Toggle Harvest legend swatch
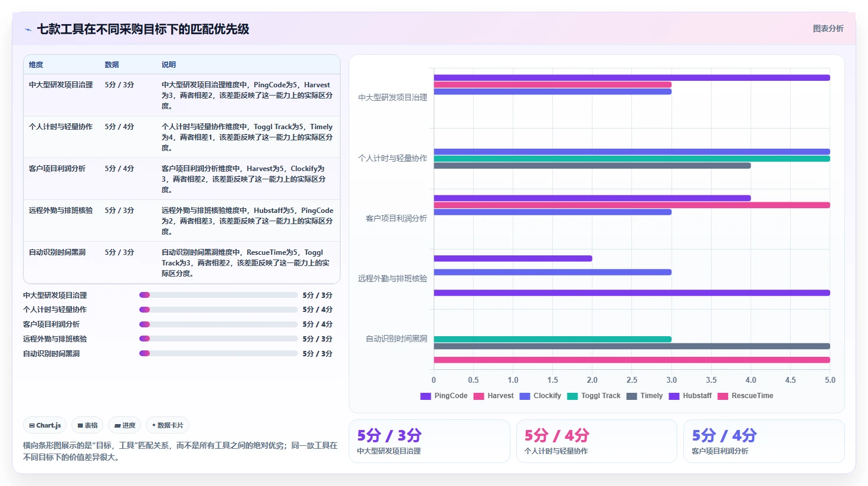This screenshot has height=486, width=868. [x=479, y=396]
